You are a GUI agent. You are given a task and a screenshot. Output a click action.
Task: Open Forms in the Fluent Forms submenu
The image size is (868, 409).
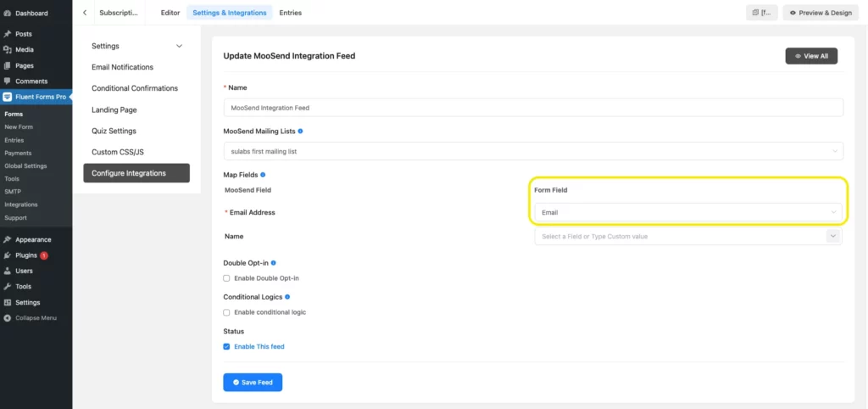click(x=14, y=115)
